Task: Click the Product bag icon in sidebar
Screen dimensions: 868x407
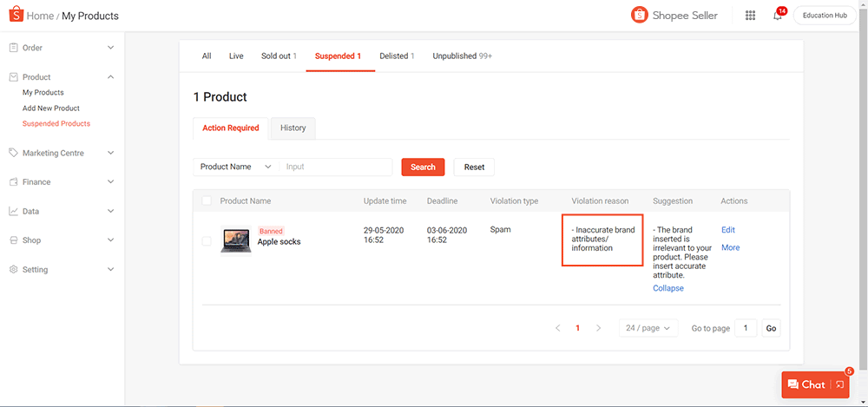Action: pyautogui.click(x=14, y=77)
